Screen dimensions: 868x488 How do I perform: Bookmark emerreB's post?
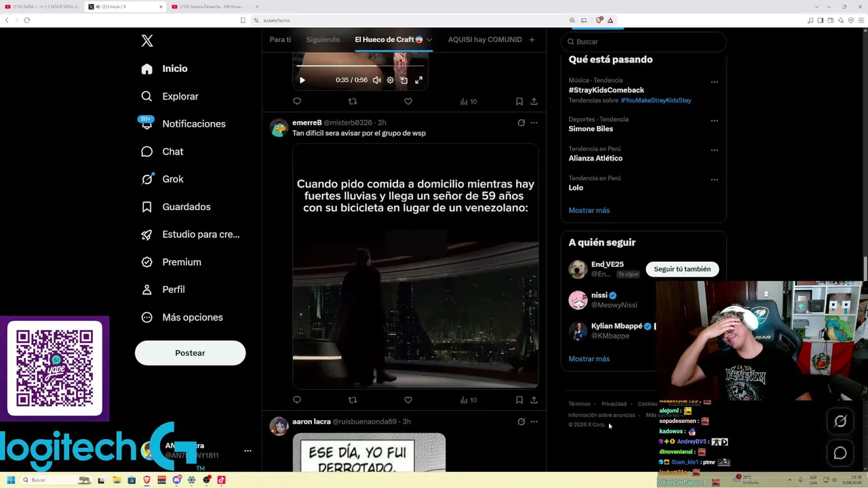click(x=519, y=400)
